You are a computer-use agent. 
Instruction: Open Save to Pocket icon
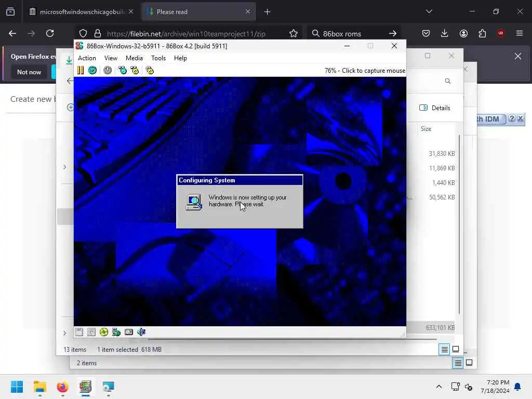tap(426, 33)
